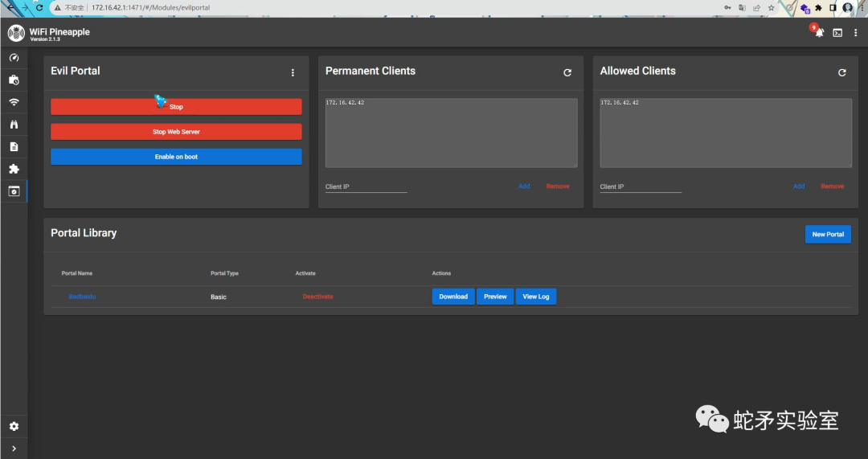The image size is (868, 459).
Task: Click the Portal Type column header
Action: pos(224,273)
